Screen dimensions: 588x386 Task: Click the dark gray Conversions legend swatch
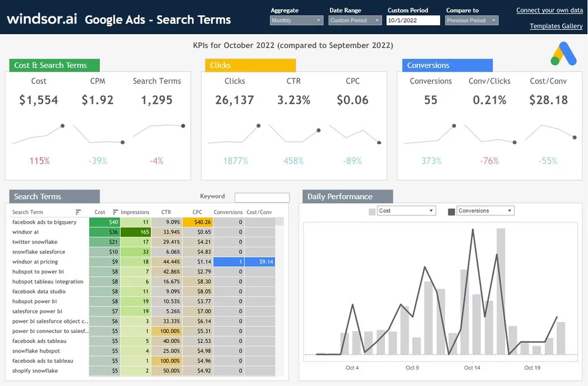[x=451, y=212]
